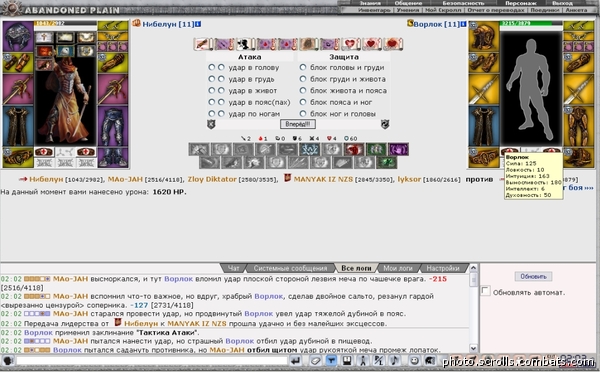Switch to the Мои логи tab
The width and height of the screenshot is (600, 372).
coord(398,268)
